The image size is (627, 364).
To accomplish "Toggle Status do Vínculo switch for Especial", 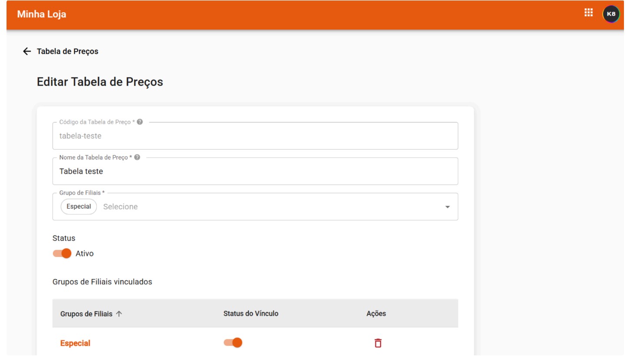I will click(233, 343).
